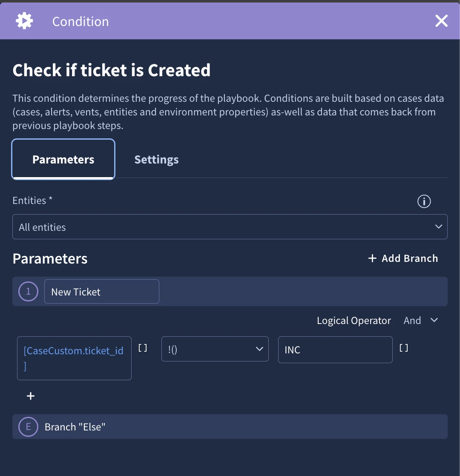Close the Condition panel with X
460x476 pixels.
441,21
